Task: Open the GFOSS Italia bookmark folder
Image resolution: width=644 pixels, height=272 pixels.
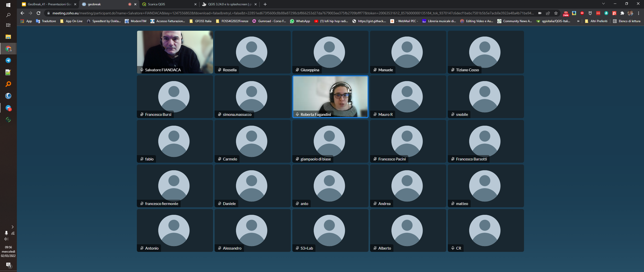Action: click(x=200, y=21)
